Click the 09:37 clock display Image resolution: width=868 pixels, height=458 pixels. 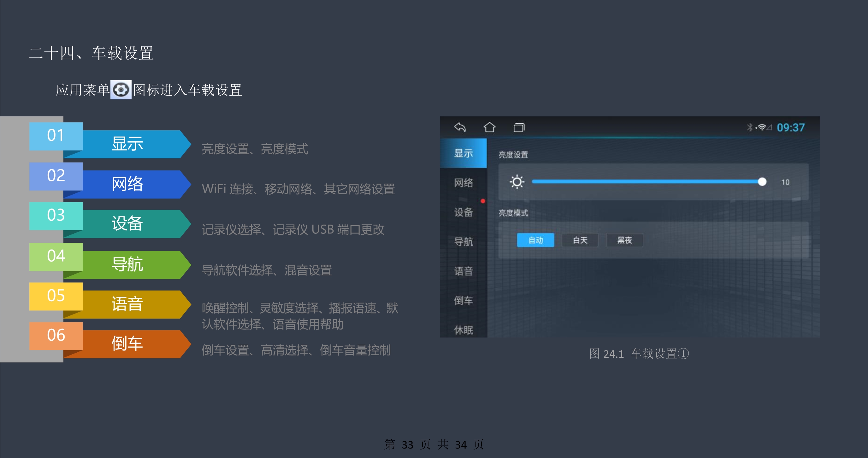pos(790,127)
